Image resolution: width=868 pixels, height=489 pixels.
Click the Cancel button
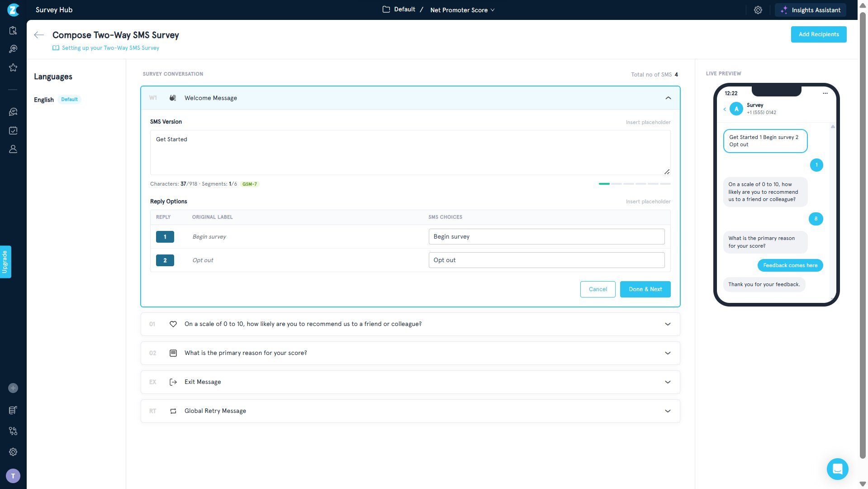tap(598, 289)
